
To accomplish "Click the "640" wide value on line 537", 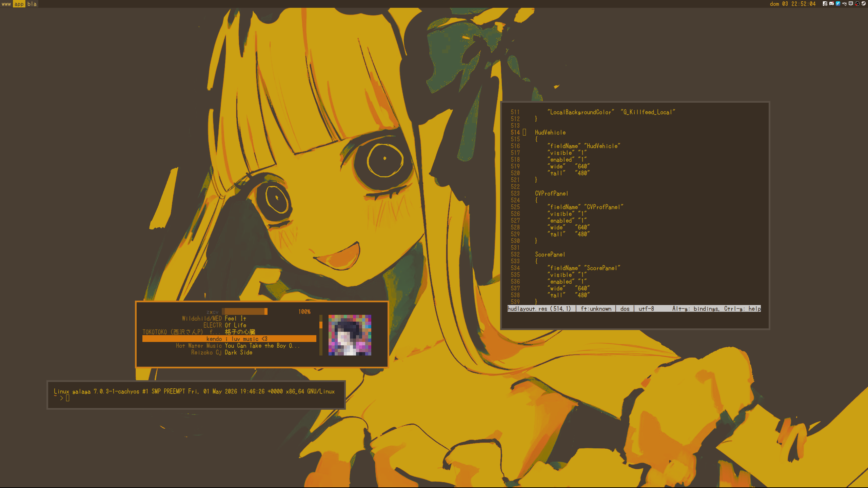I will pyautogui.click(x=582, y=288).
